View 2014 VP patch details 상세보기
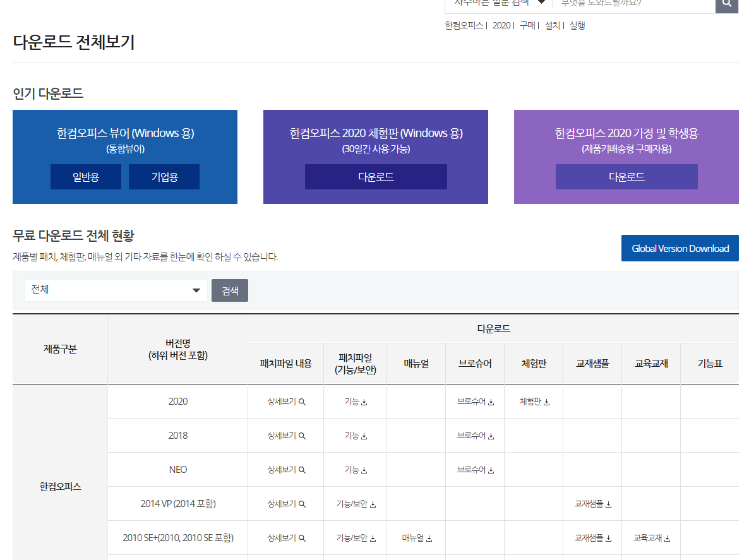This screenshot has width=749, height=560. (286, 504)
